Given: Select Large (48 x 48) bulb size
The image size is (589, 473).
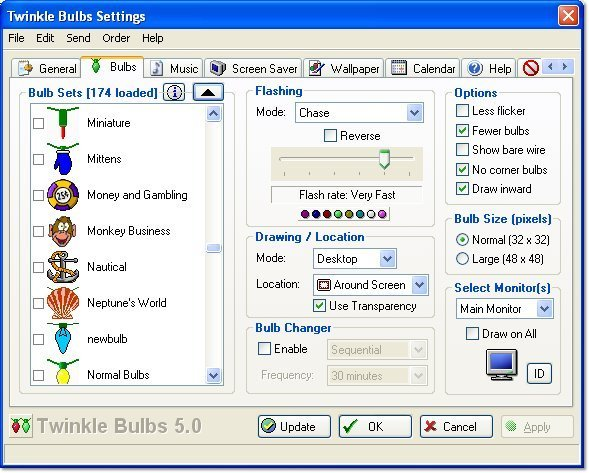Looking at the screenshot, I should click(x=462, y=259).
